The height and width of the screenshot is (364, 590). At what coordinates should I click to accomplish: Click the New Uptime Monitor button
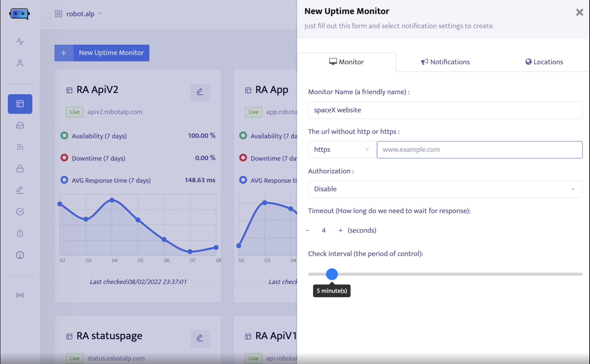coord(102,53)
